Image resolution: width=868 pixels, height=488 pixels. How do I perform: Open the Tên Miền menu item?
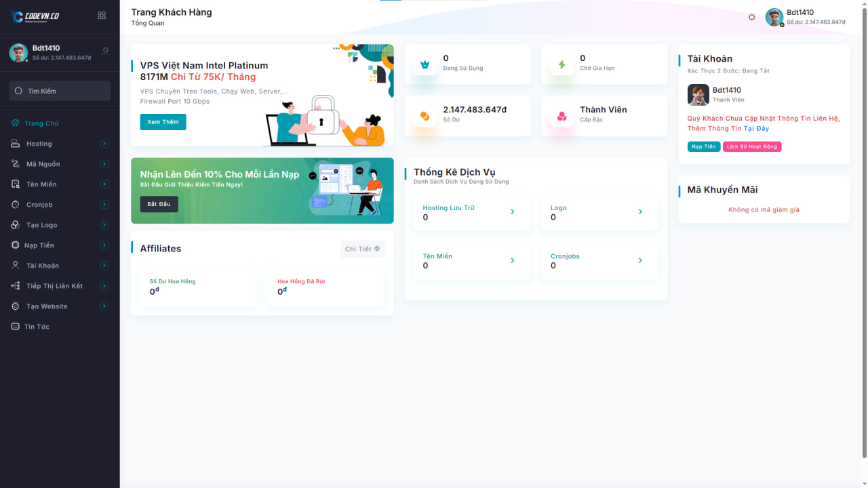pos(41,184)
